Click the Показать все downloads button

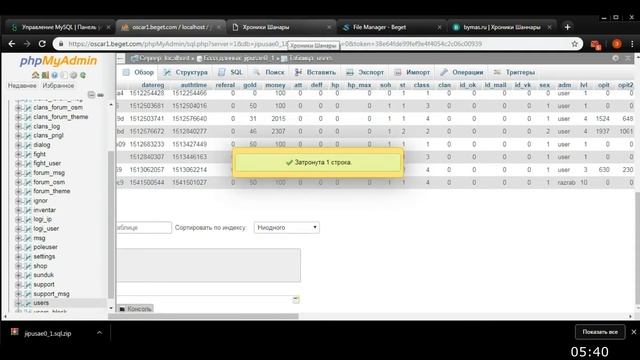tap(600, 332)
